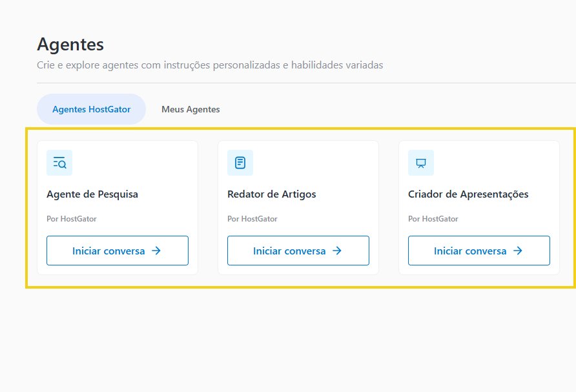Click the Redator de Artigos document icon

[x=240, y=163]
